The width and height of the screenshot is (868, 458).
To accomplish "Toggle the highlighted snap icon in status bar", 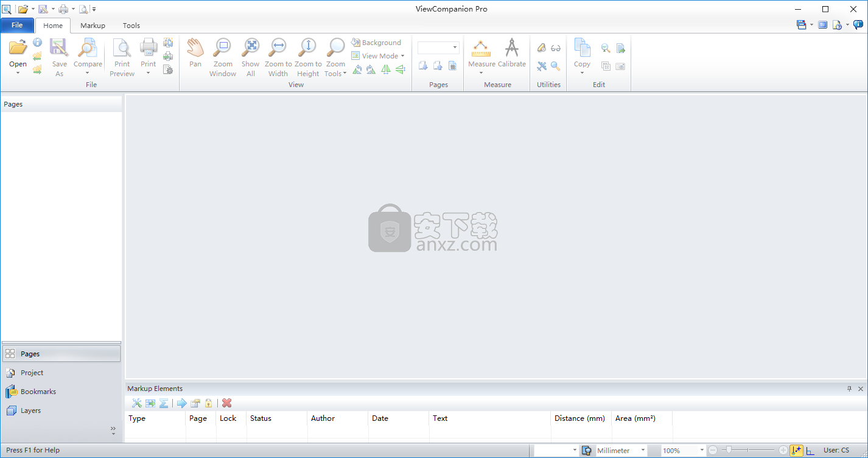I will tap(796, 450).
